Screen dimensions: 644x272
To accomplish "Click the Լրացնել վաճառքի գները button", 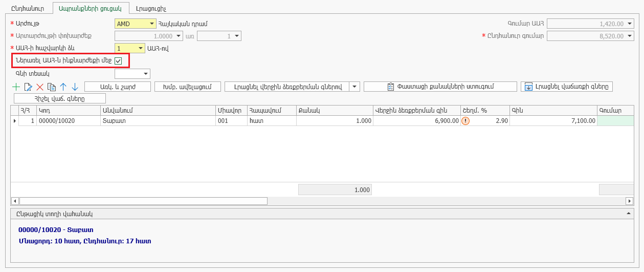I will [567, 87].
